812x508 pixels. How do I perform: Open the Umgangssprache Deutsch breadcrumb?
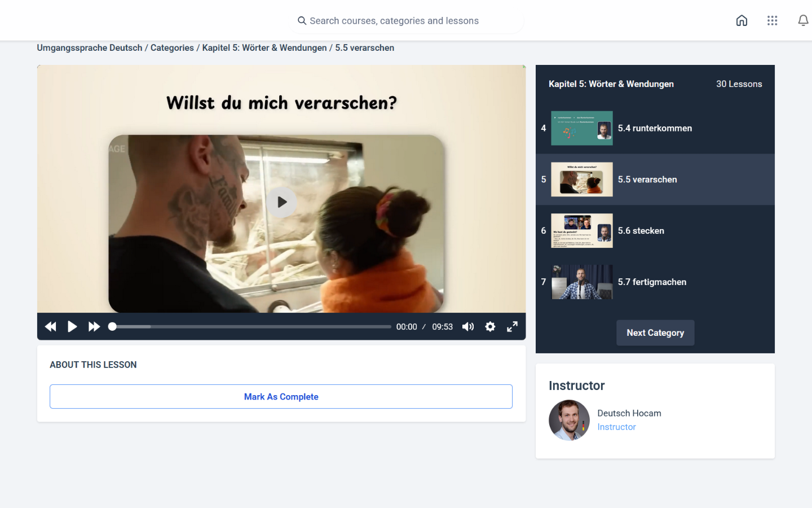[90, 48]
